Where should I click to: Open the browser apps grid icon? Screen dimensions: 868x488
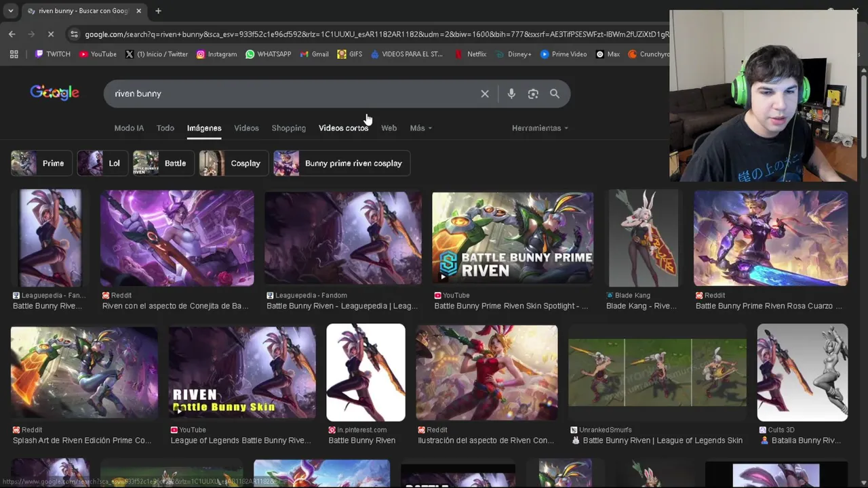[14, 54]
